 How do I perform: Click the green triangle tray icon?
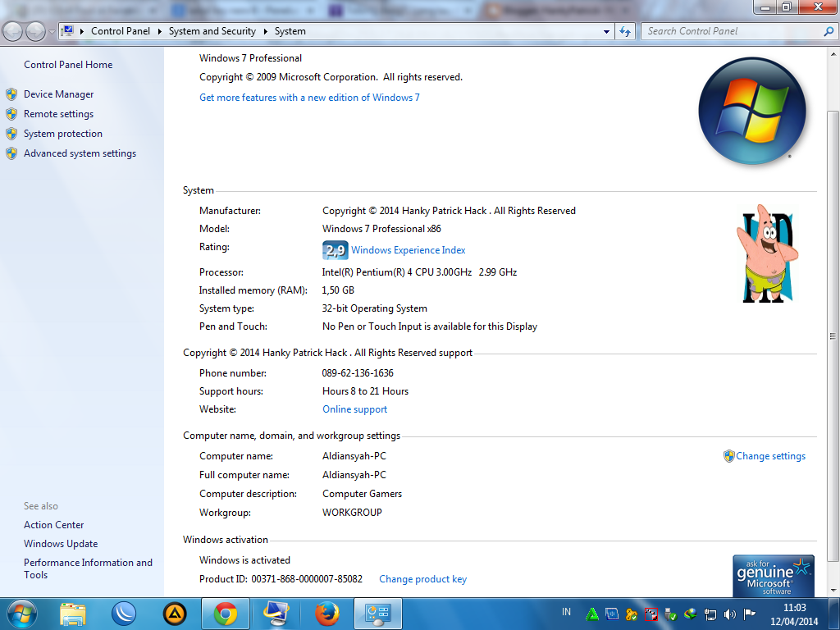(592, 614)
